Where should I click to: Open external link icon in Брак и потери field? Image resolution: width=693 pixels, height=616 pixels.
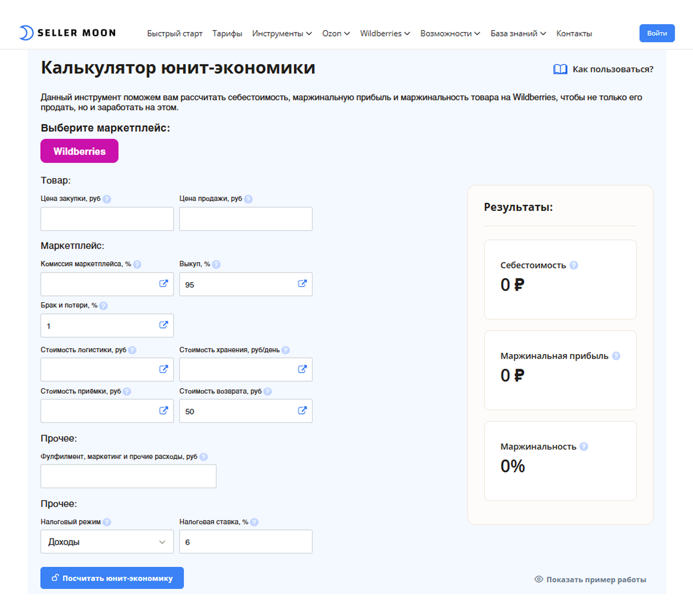(163, 325)
